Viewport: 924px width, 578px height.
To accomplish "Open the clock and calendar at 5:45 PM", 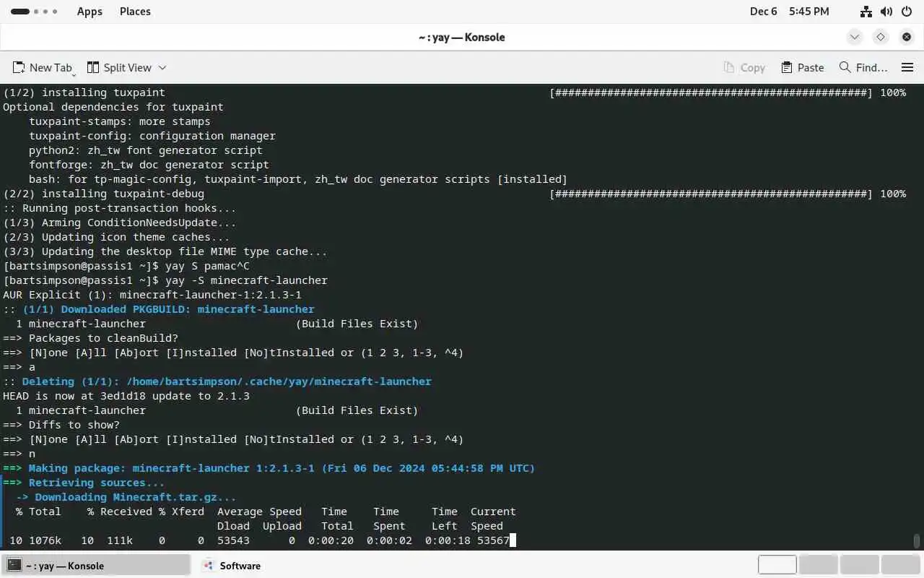I will (789, 12).
